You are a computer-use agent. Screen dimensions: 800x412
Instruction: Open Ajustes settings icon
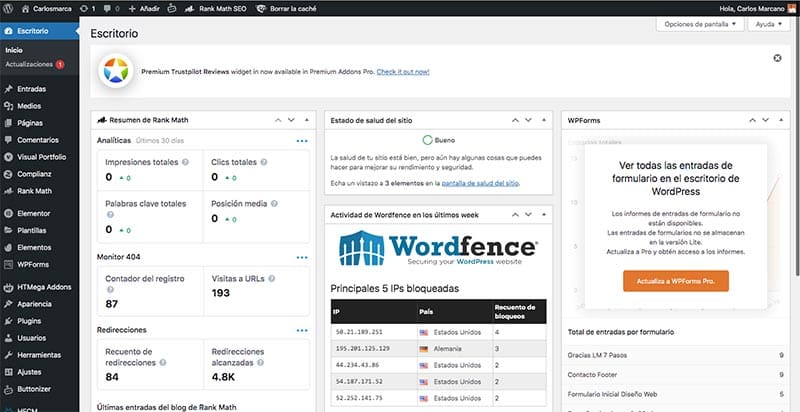click(x=8, y=372)
